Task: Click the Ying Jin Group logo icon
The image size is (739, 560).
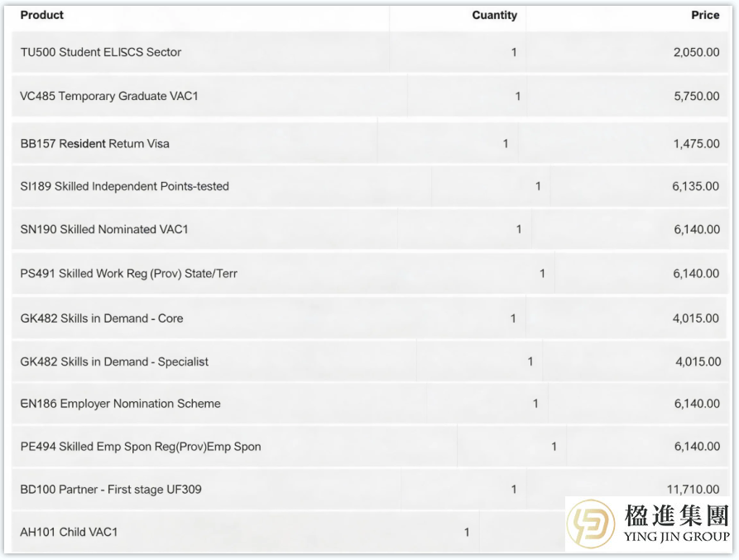Action: (591, 524)
